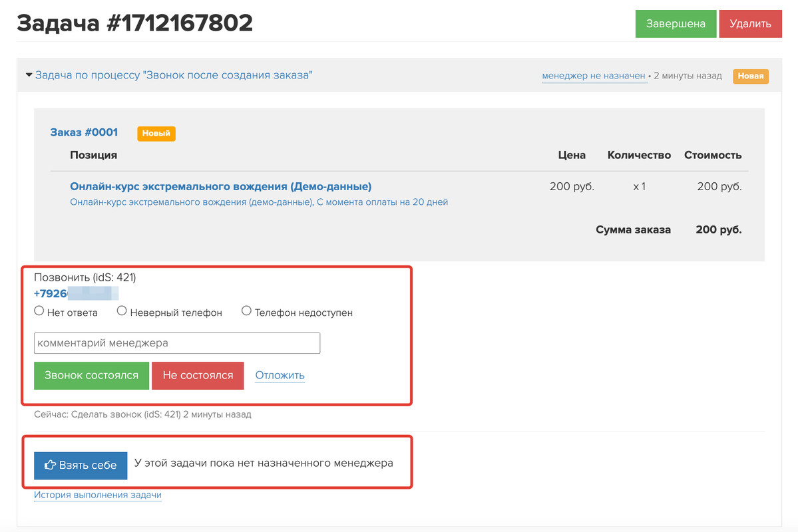Click the bold order total 200 руб.

coord(719,230)
